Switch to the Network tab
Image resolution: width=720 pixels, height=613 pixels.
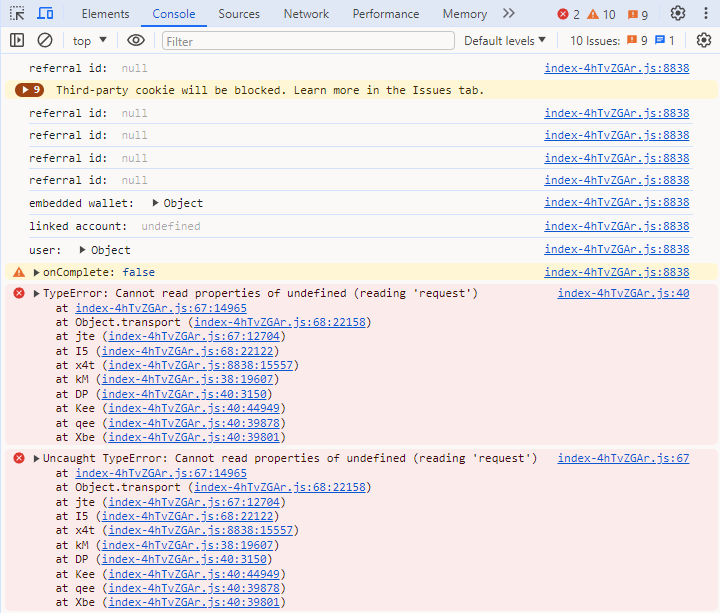[306, 14]
